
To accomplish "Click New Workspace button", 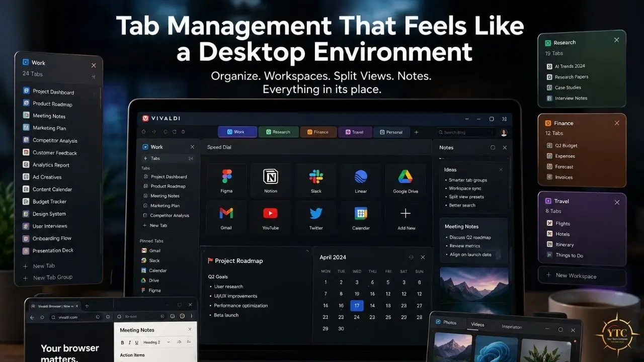I will pos(582,276).
